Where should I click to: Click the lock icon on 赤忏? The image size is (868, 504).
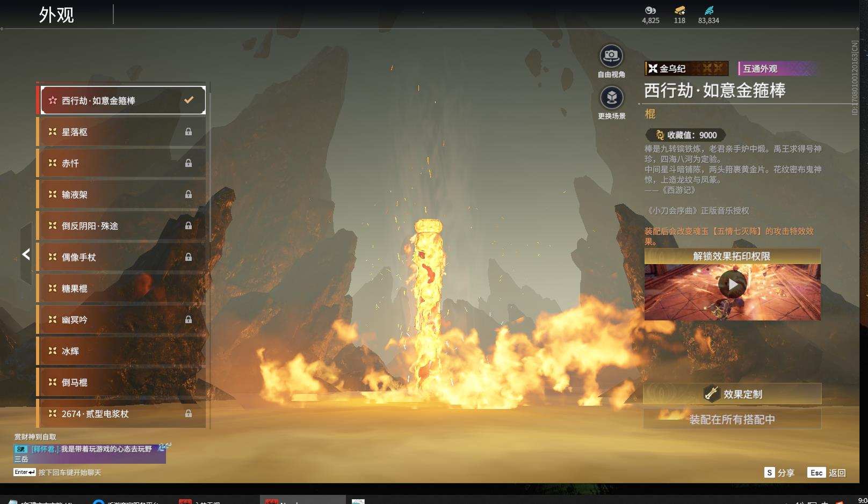189,163
